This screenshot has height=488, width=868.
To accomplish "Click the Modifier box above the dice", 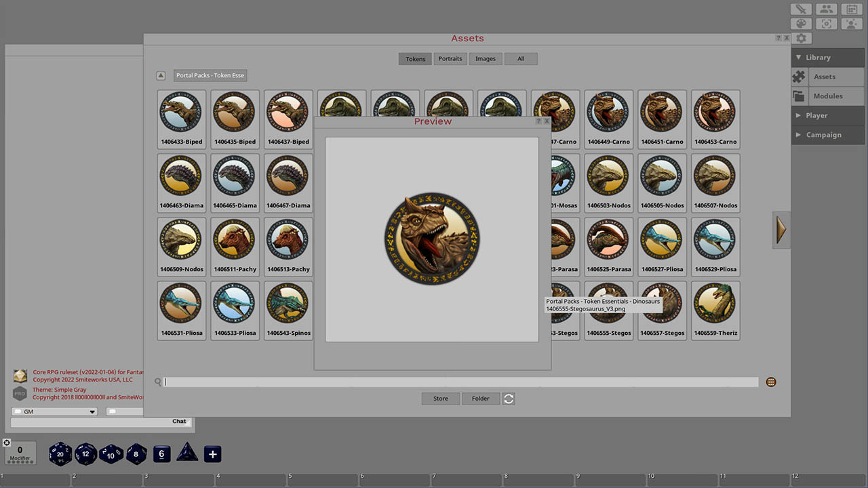I will coord(20,453).
